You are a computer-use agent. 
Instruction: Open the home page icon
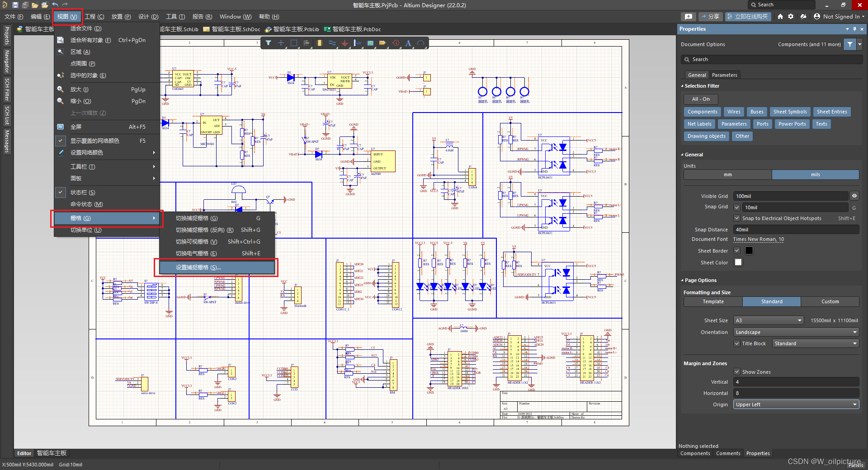(x=780, y=17)
